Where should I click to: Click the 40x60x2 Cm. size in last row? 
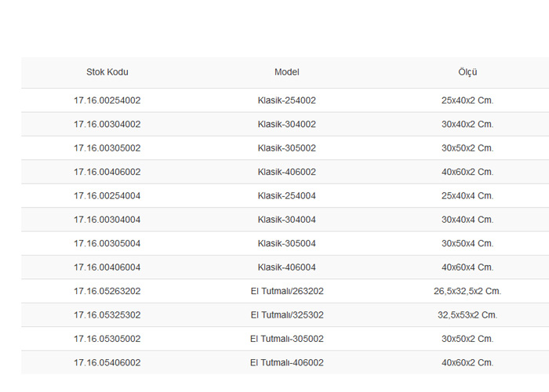click(467, 362)
